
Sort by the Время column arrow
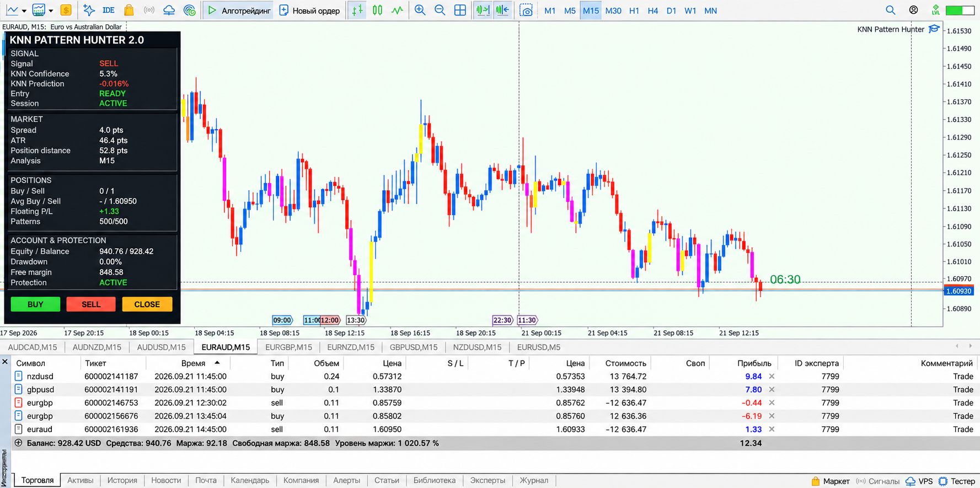tap(217, 363)
